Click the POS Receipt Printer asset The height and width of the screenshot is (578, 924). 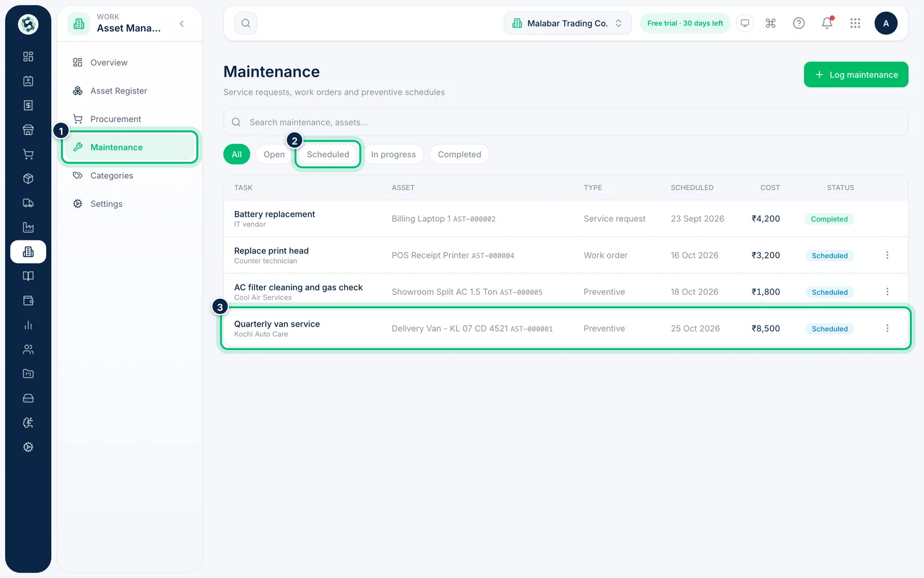(453, 255)
